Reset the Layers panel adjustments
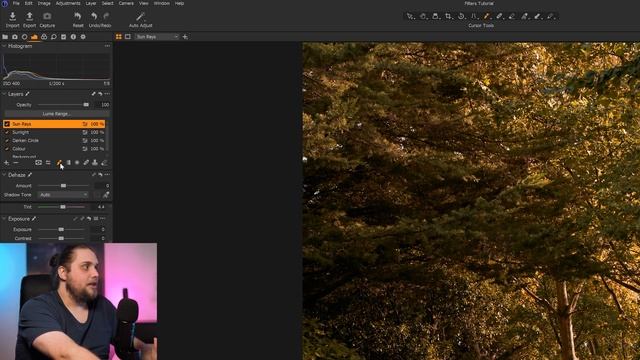This screenshot has width=640, height=360. 100,94
